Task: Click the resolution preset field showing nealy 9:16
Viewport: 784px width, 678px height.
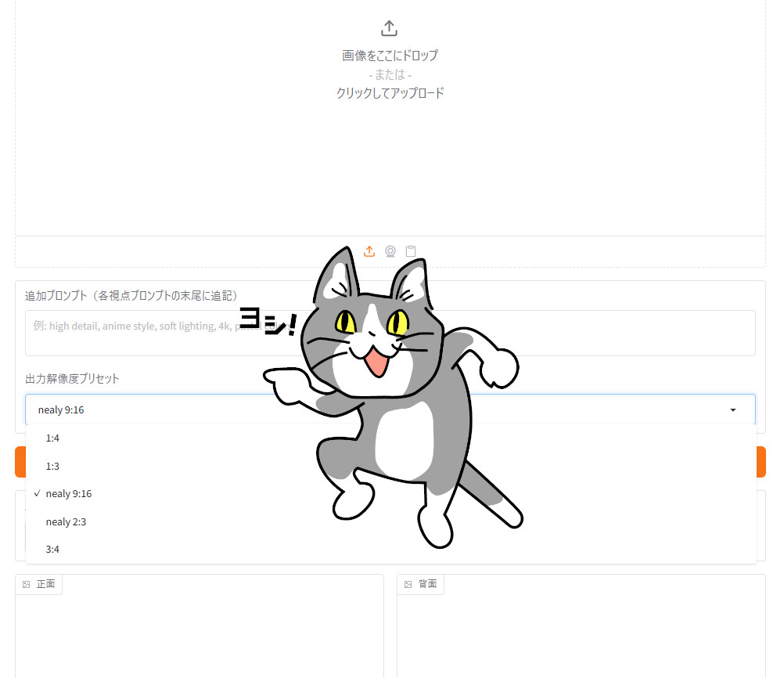Action: tap(156, 409)
